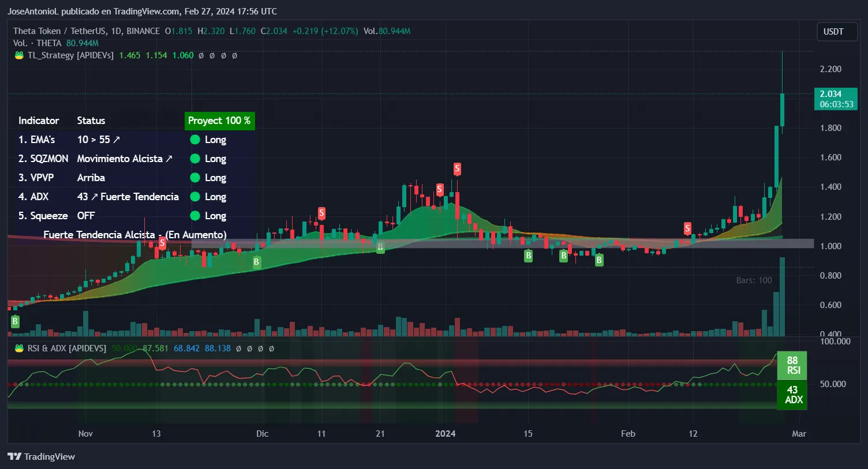
Task: Select the S sell marker near Feb 12
Action: point(687,228)
